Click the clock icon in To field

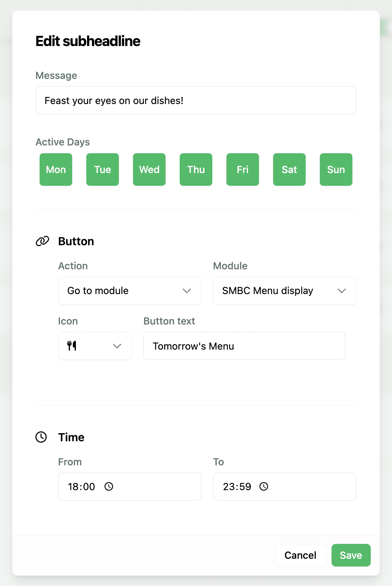(x=264, y=487)
